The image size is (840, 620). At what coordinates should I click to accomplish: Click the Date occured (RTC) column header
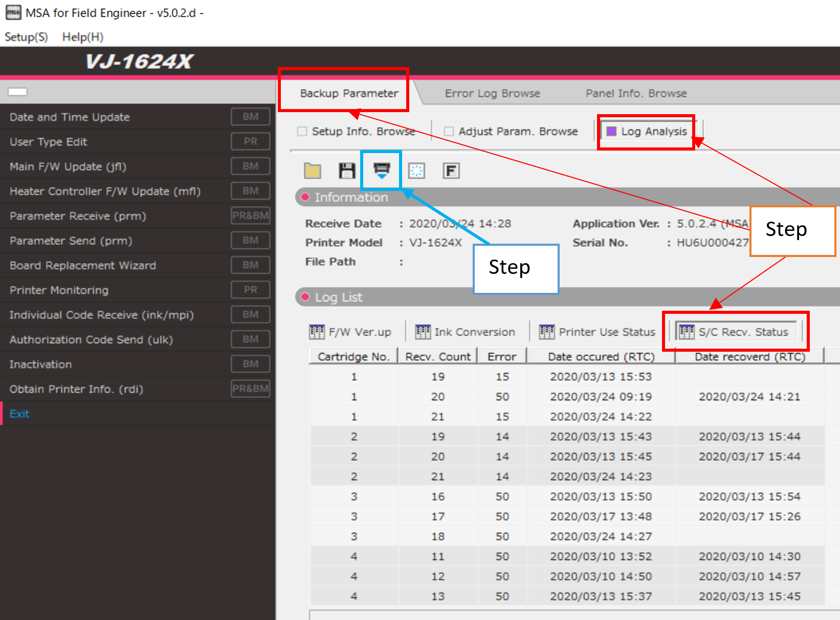[x=601, y=356]
